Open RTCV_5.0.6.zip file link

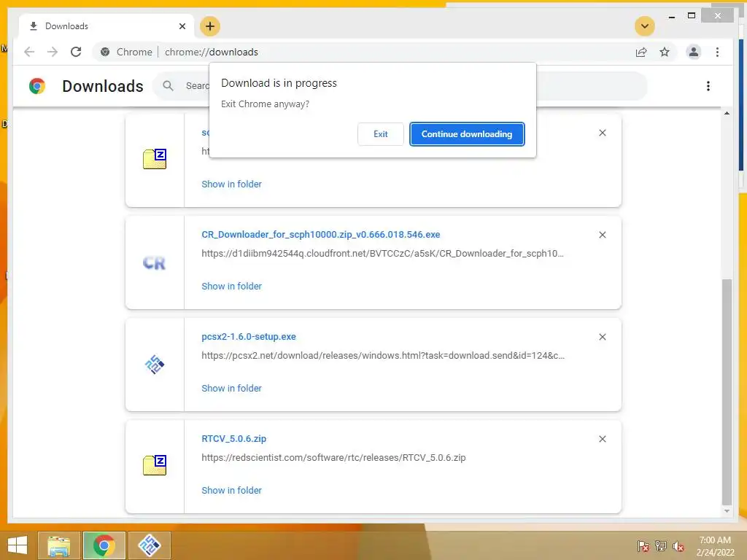[x=234, y=438]
